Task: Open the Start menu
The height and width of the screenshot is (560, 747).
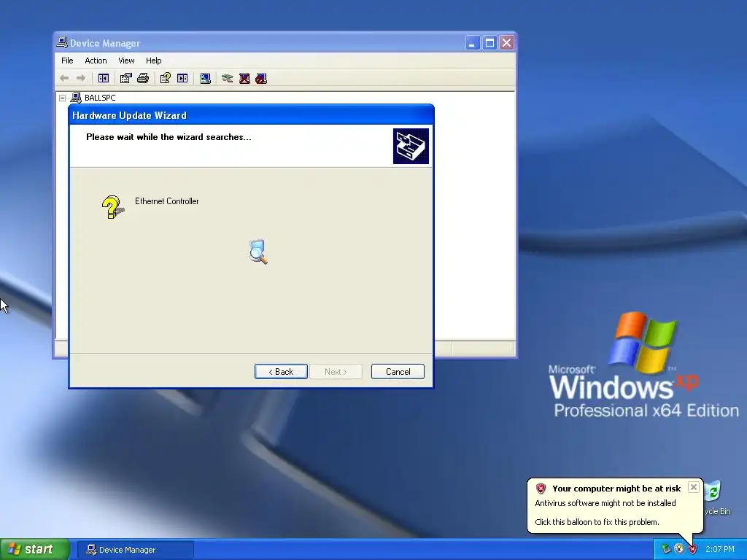Action: [x=35, y=549]
